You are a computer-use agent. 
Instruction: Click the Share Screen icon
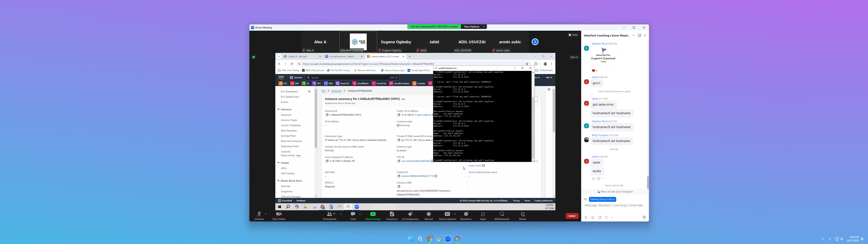373,214
